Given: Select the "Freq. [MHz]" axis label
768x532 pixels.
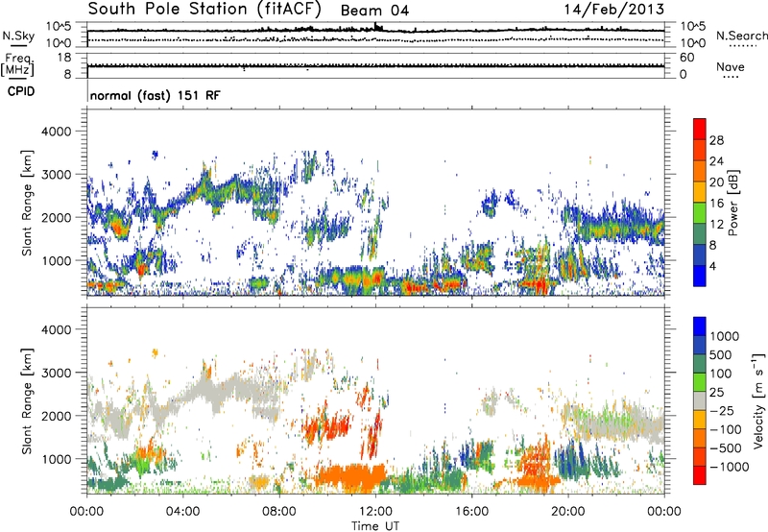Looking at the screenshot, I should (x=19, y=65).
